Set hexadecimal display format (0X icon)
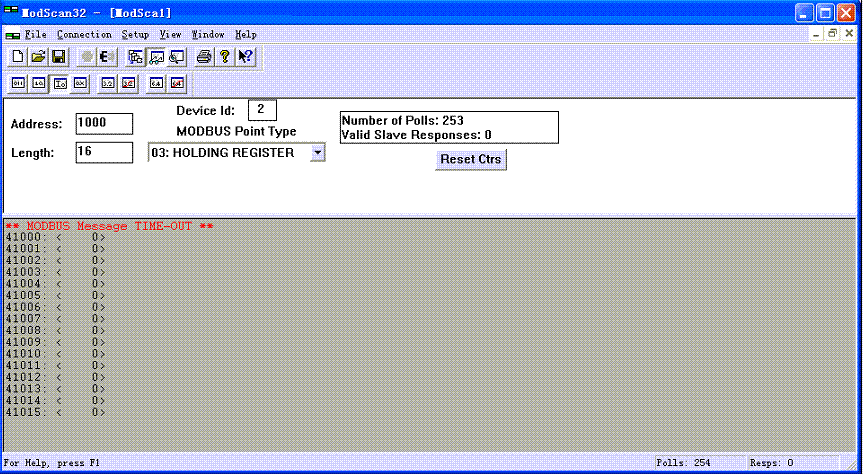This screenshot has height=475, width=863. [80, 84]
